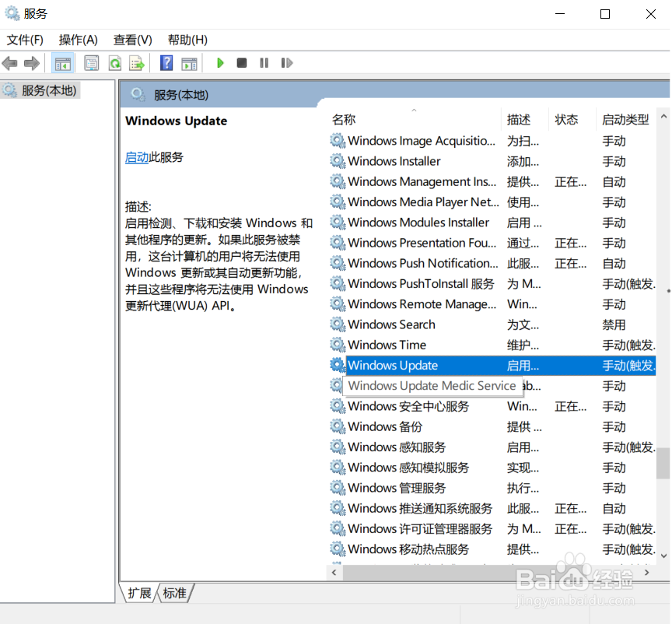Click the 服务 title bar app icon
672x624 pixels.
click(12, 14)
